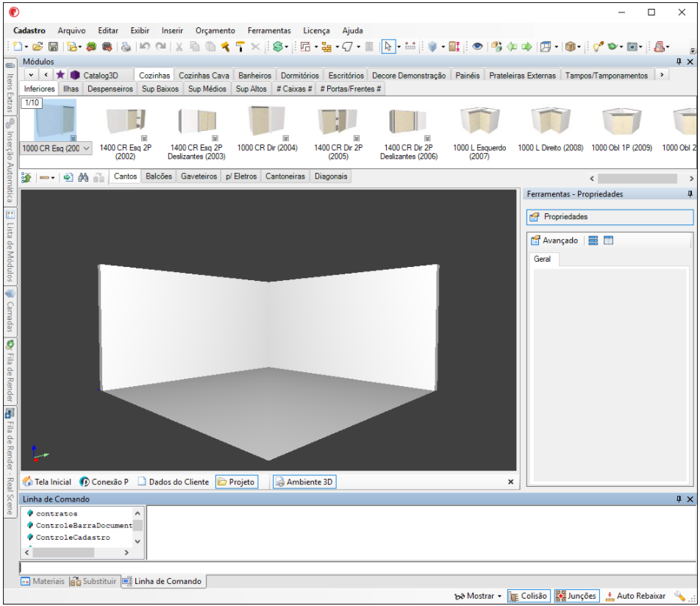700x606 pixels.
Task: Click the brick wall construction icon
Action: [326, 46]
